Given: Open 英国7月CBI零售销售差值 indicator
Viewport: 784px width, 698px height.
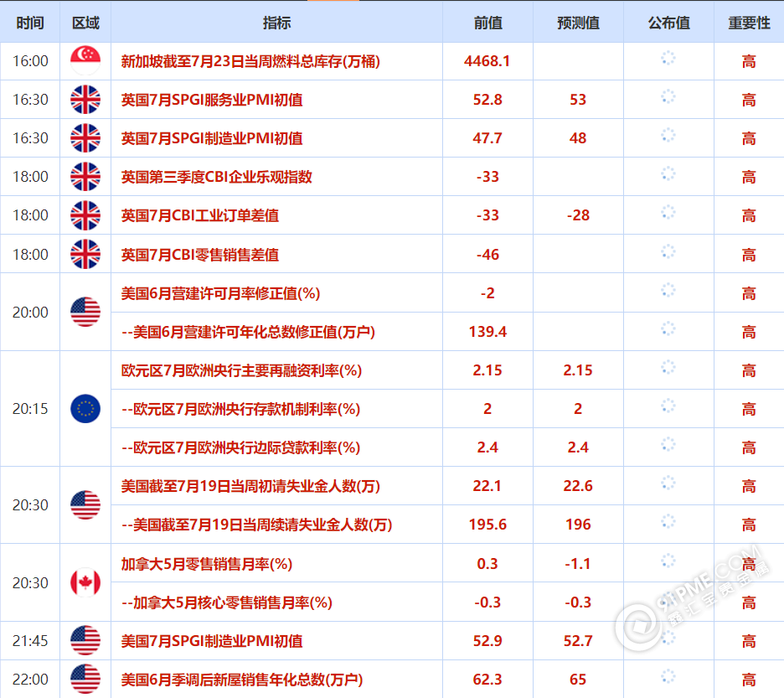Looking at the screenshot, I should (200, 255).
